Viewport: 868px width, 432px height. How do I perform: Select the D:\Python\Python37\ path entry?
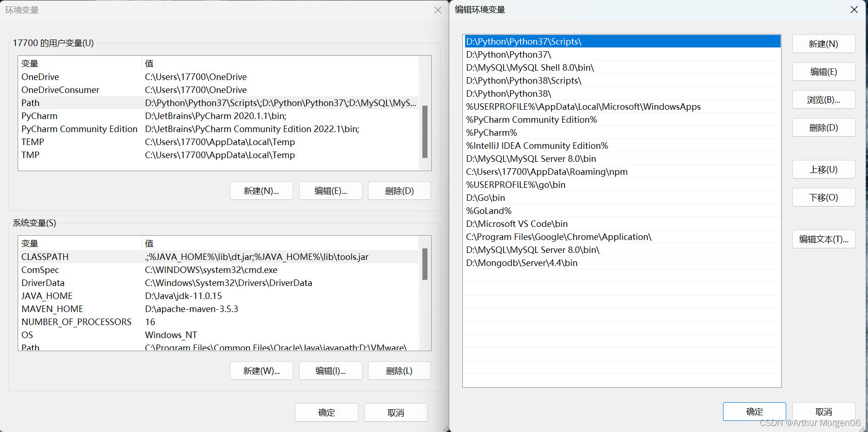[622, 54]
